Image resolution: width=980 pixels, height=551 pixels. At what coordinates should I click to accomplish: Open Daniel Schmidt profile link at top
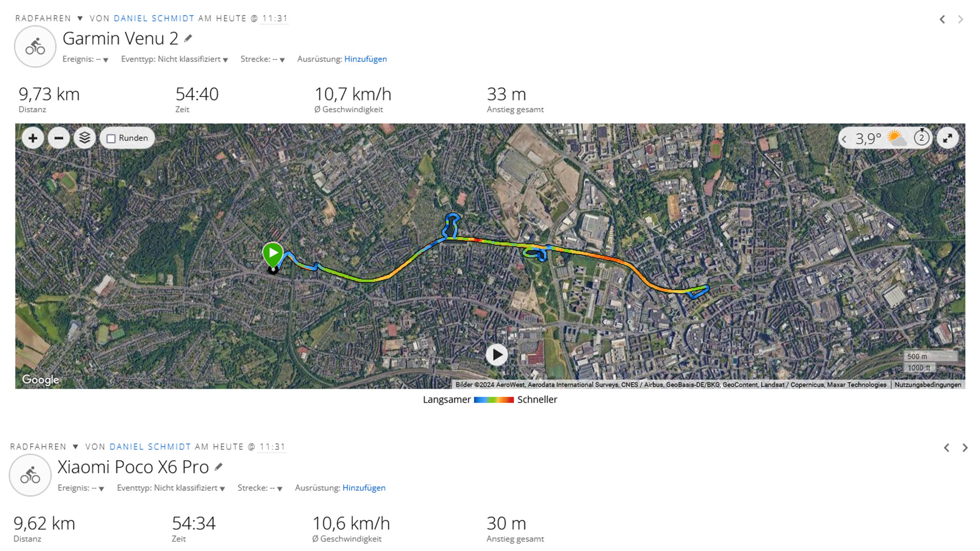point(154,18)
